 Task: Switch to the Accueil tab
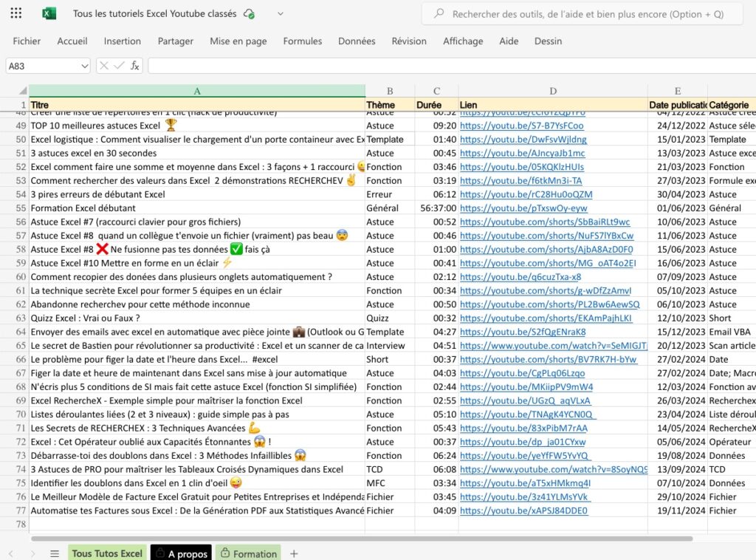72,41
